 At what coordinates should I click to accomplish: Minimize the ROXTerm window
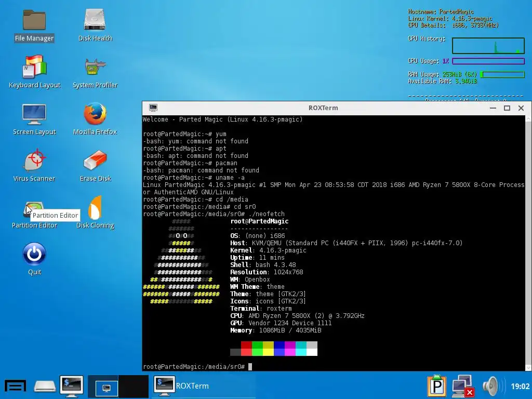pyautogui.click(x=493, y=108)
